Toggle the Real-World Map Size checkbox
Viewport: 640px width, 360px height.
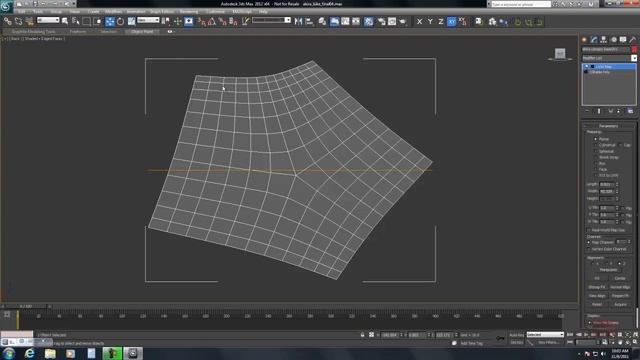click(x=589, y=230)
